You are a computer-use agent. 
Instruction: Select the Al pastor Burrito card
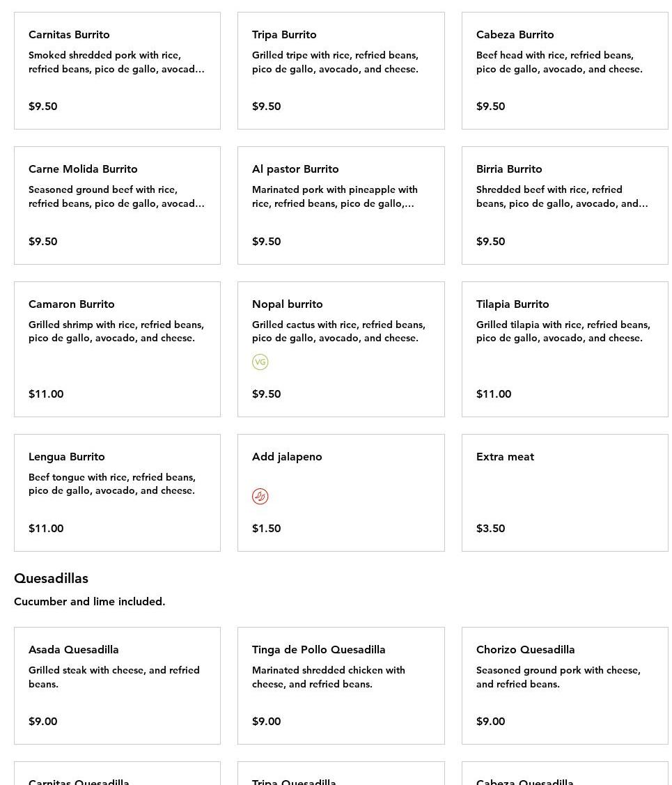tap(341, 205)
